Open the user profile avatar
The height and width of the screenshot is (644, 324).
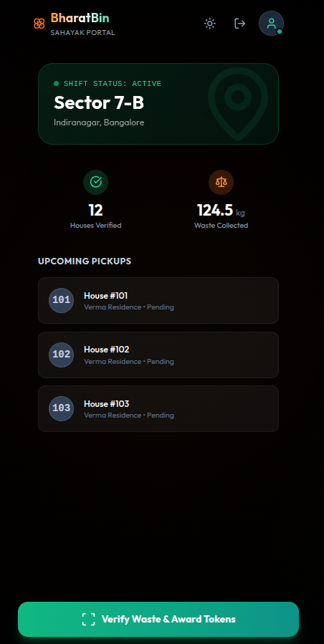(x=271, y=24)
